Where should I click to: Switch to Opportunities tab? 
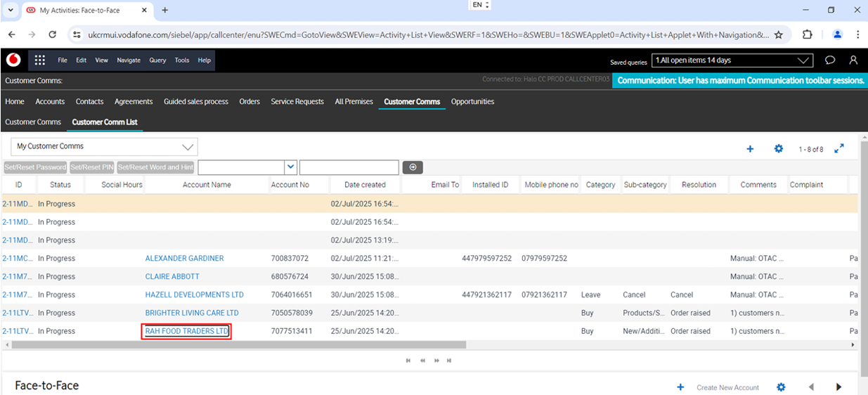[x=472, y=102]
